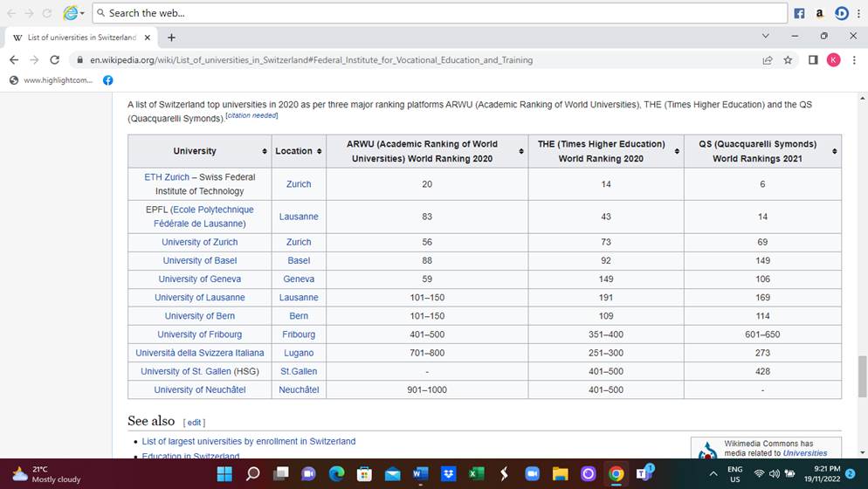Viewport: 868px width, 489px height.
Task: Open Excel from taskbar
Action: [x=476, y=473]
